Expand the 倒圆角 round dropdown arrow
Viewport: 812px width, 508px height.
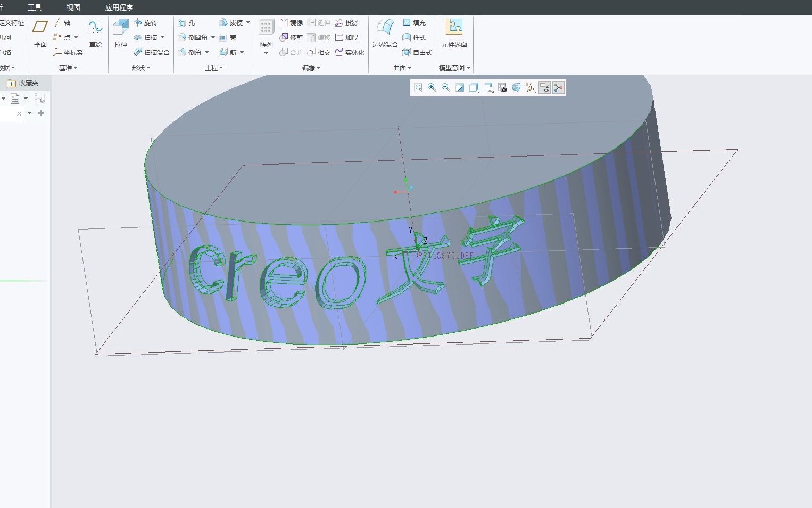(213, 37)
